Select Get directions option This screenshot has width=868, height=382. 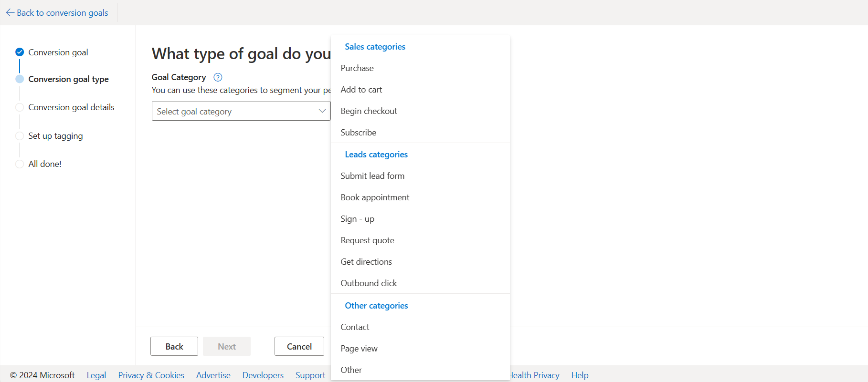pyautogui.click(x=420, y=262)
